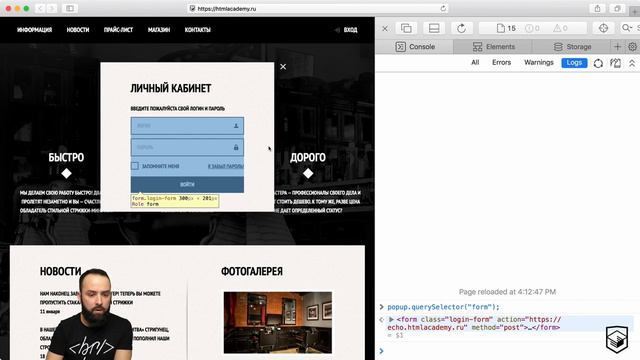Filter console messages by All
Viewport: 640px width, 360px height.
coord(475,62)
